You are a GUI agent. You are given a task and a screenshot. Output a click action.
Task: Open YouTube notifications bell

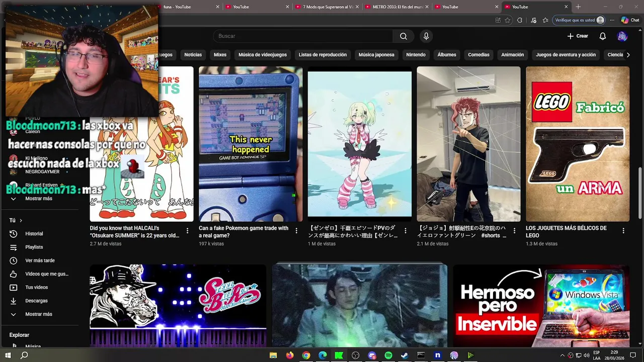coord(603,36)
